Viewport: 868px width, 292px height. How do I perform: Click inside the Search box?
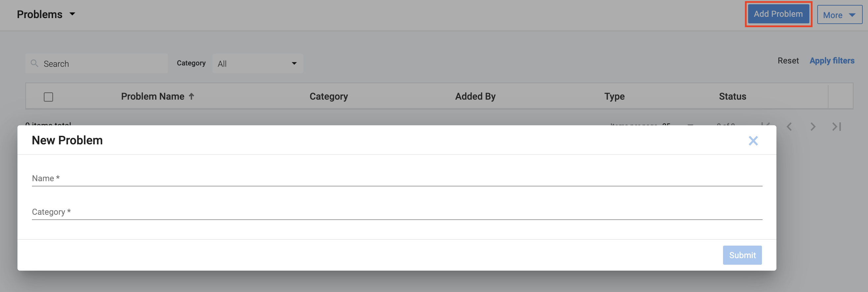(101, 63)
